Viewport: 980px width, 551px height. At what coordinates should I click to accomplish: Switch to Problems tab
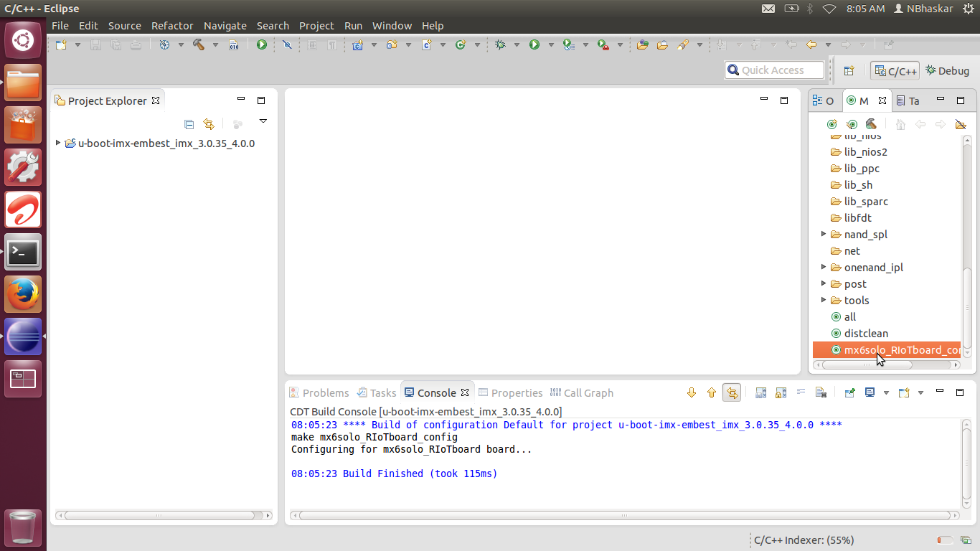coord(319,392)
